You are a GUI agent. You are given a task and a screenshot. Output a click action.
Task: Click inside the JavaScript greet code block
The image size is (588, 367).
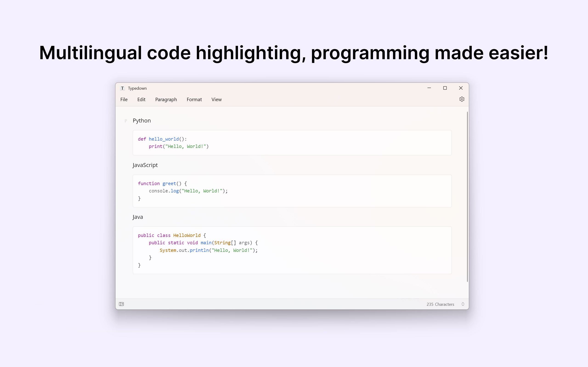click(291, 191)
